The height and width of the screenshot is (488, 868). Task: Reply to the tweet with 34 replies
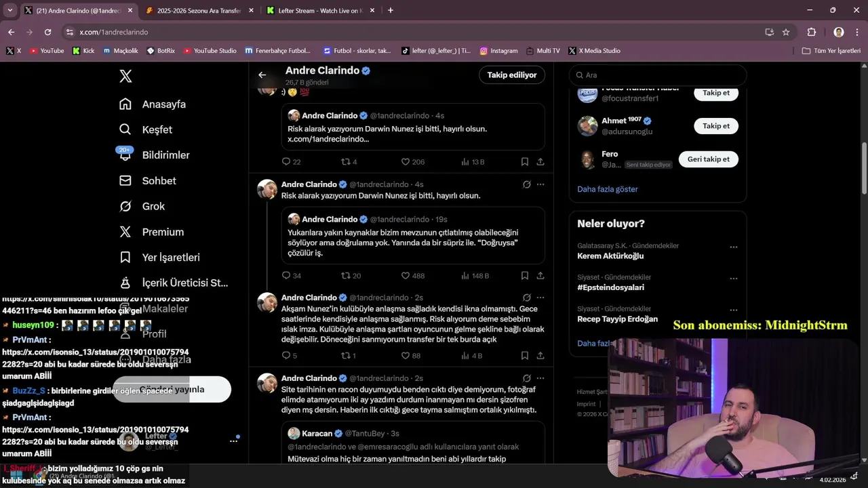coord(292,276)
